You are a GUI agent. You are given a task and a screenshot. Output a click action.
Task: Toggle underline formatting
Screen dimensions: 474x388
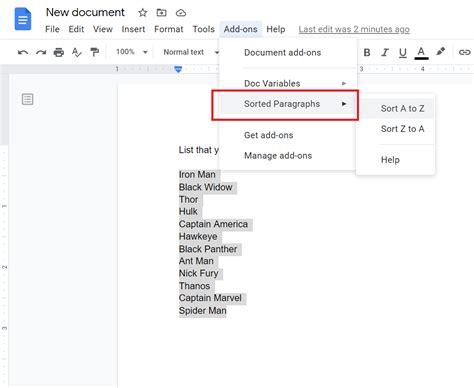403,53
